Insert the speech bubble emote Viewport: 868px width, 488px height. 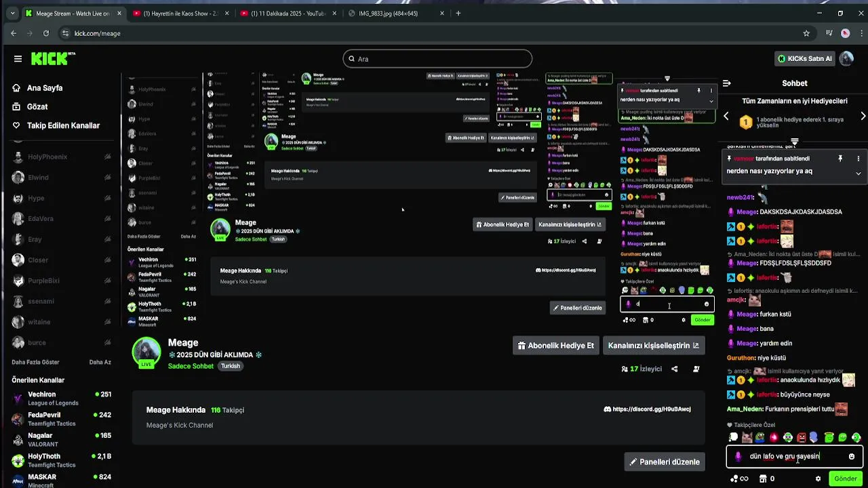tap(733, 438)
